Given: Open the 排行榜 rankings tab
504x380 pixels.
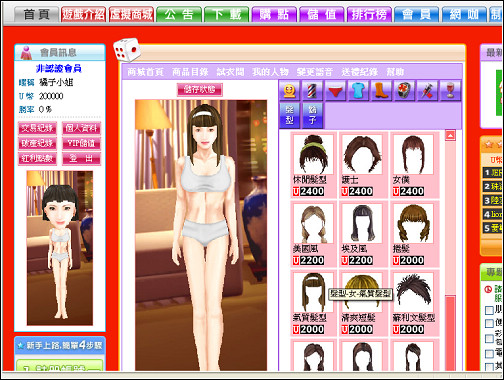Looking at the screenshot, I should coord(369,15).
